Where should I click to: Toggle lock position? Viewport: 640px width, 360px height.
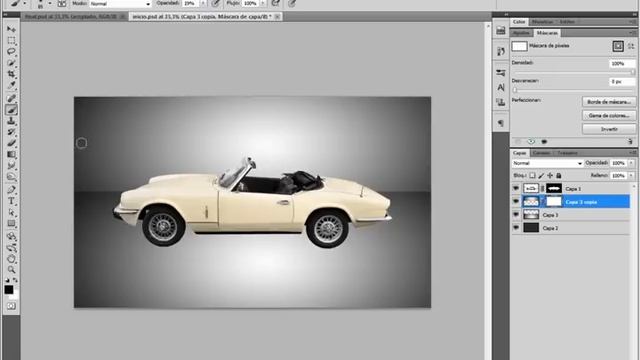point(550,176)
